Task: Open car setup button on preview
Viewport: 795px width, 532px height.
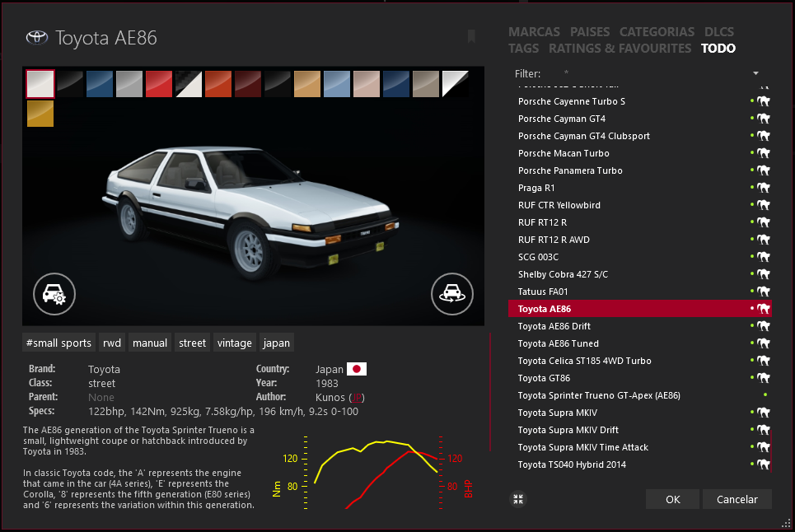Action: click(54, 292)
